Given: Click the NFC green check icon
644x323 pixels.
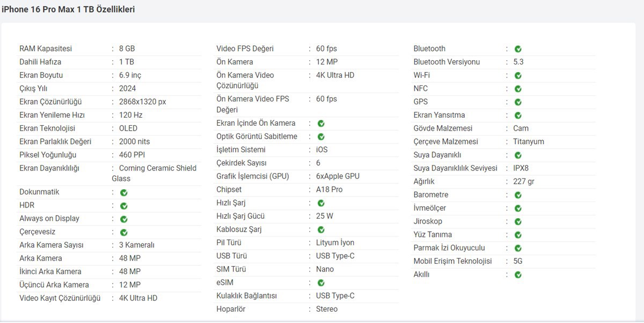Looking at the screenshot, I should [518, 89].
